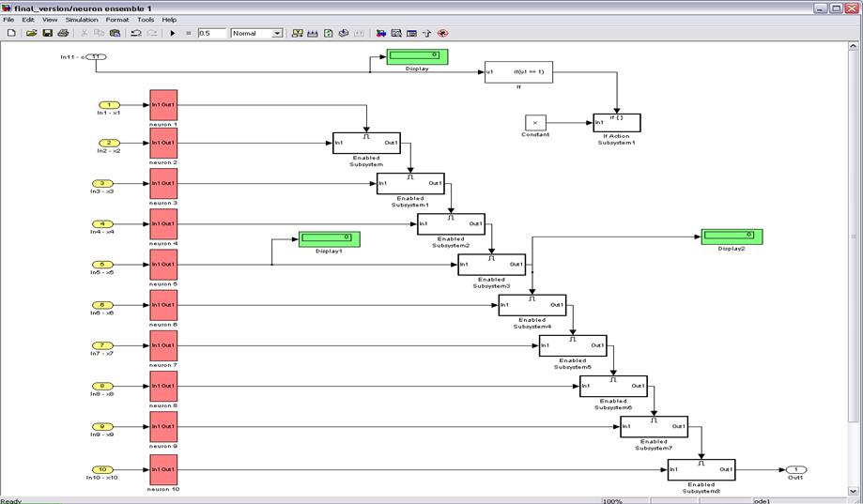Click the green Display2 block
The width and height of the screenshot is (863, 504).
(x=732, y=236)
